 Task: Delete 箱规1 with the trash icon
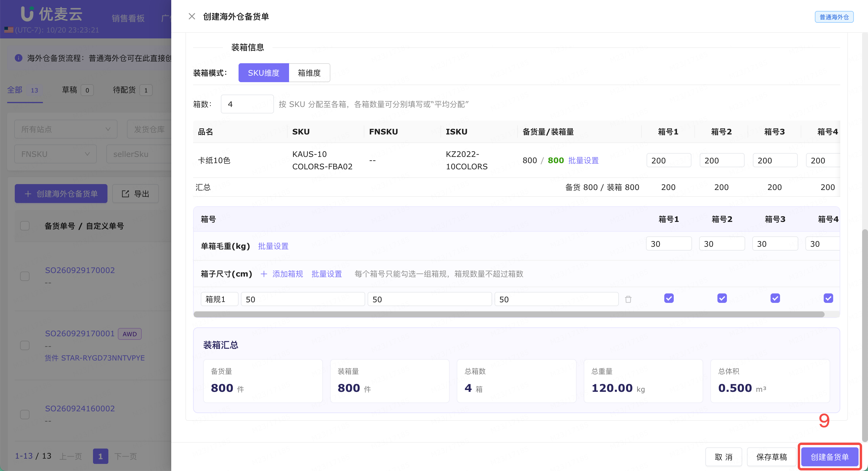point(628,299)
